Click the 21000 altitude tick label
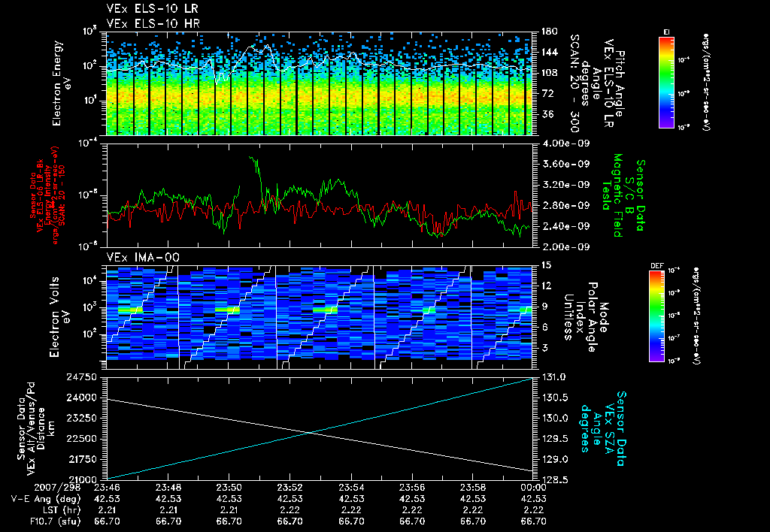This screenshot has width=770, height=532. [x=81, y=479]
